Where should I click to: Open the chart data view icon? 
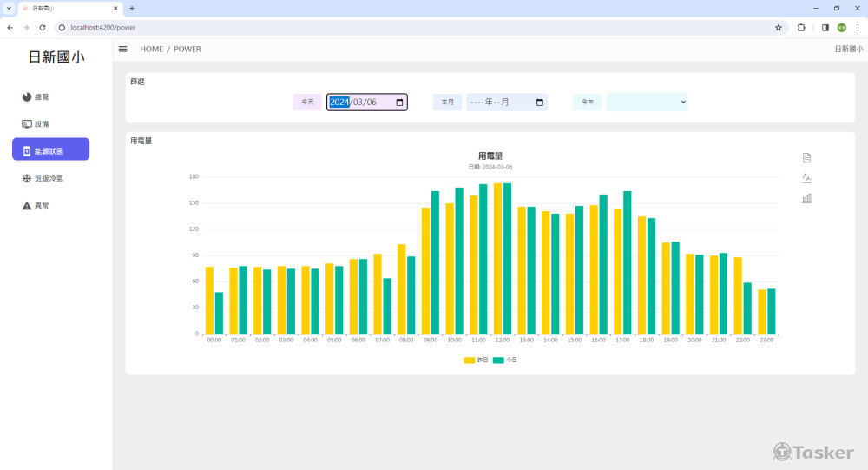[x=806, y=157]
